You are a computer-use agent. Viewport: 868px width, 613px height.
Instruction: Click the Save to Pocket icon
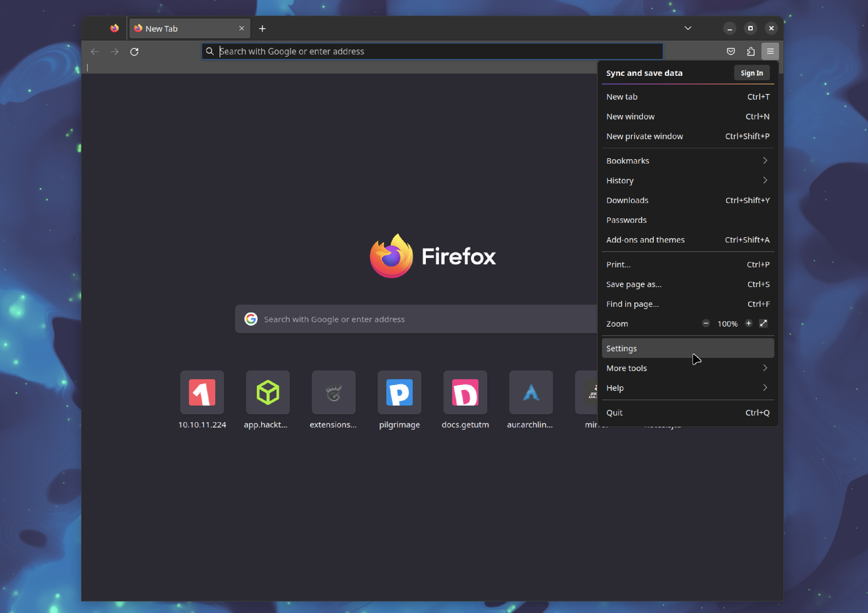(x=730, y=51)
